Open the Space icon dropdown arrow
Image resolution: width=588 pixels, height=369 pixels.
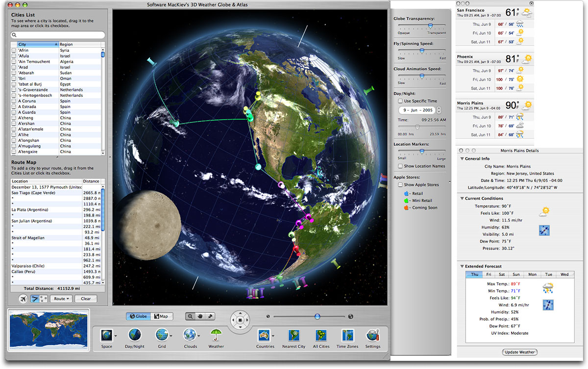coord(116,336)
